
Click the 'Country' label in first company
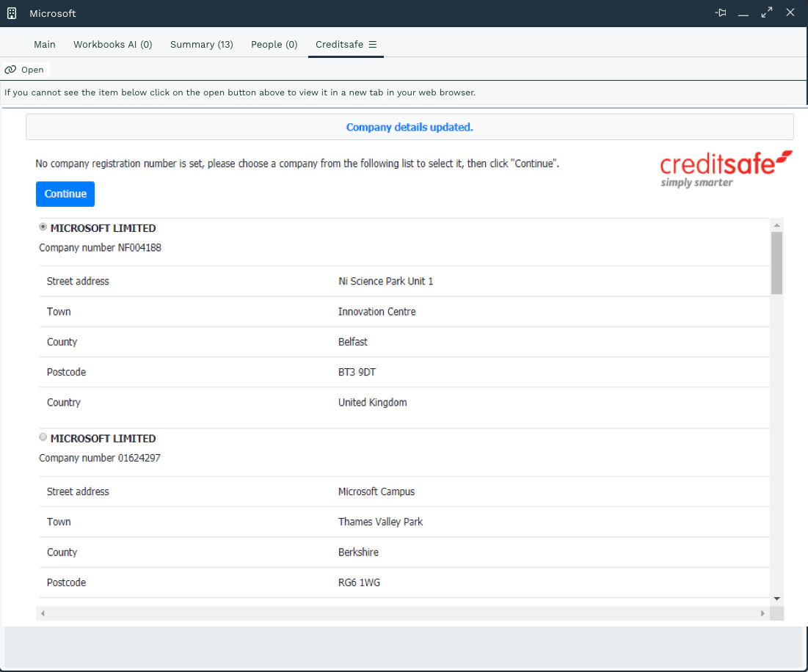pos(63,403)
